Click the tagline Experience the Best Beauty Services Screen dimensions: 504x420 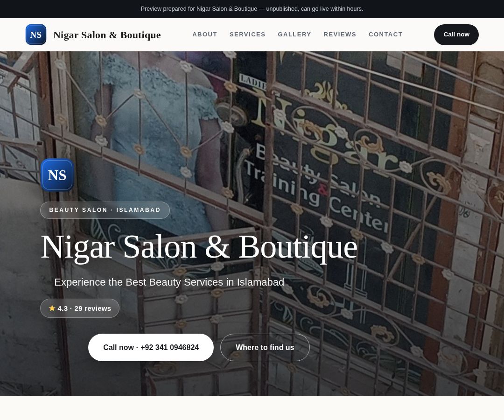[169, 282]
